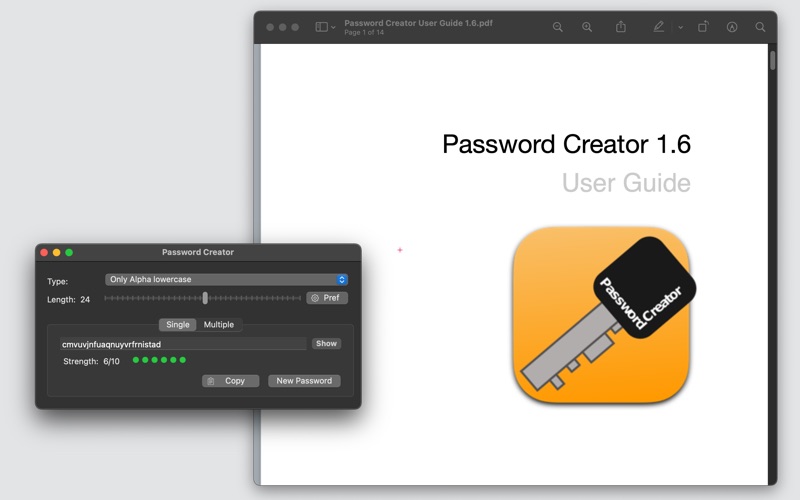Click the rotate icon in Preview toolbar
This screenshot has height=500, width=800.
pos(703,27)
